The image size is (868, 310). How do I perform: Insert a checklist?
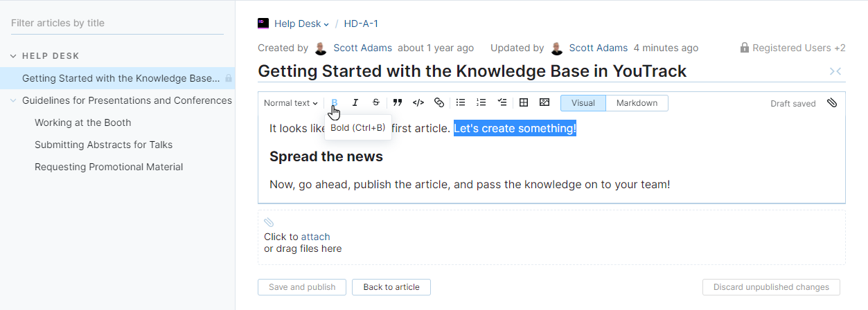coord(502,103)
